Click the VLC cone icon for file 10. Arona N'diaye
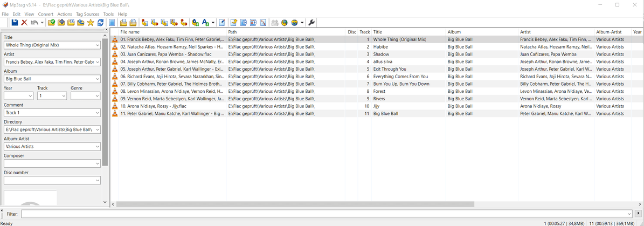 (115, 106)
